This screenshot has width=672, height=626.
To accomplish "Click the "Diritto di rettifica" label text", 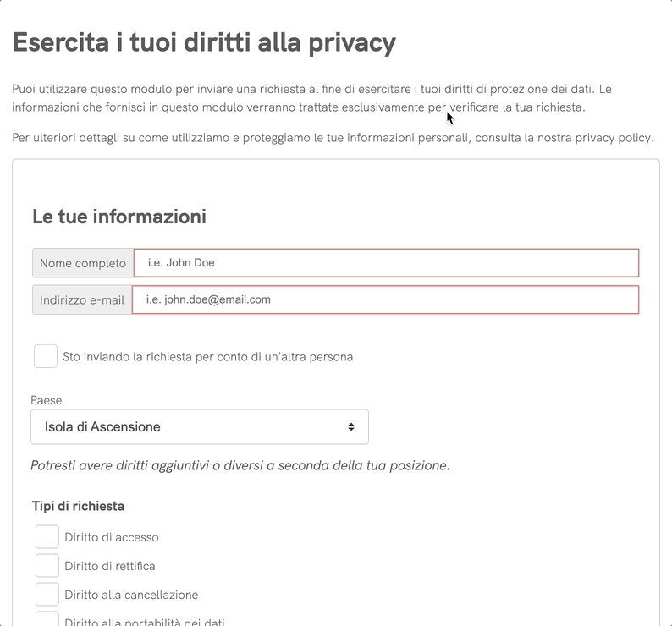I will (x=110, y=566).
